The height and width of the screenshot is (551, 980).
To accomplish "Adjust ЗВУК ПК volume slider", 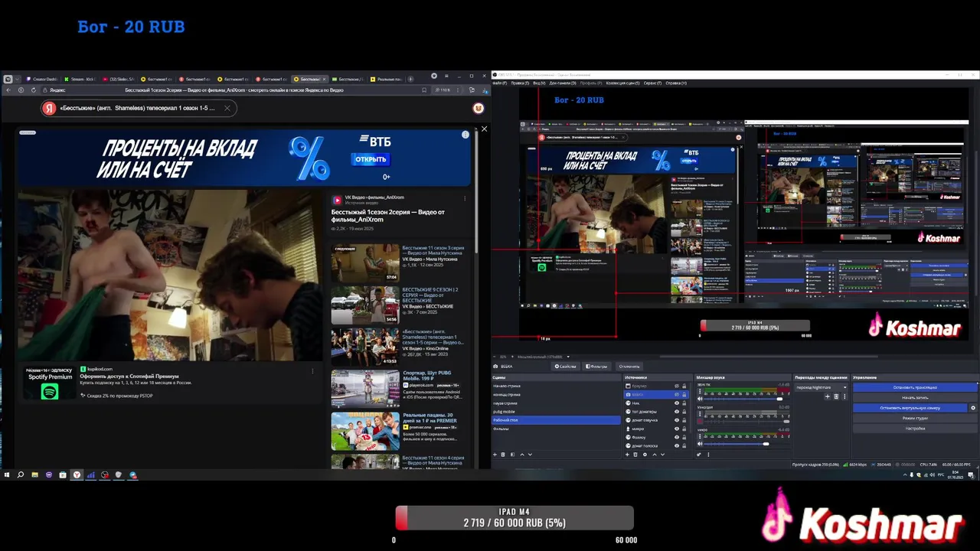I will click(x=746, y=399).
